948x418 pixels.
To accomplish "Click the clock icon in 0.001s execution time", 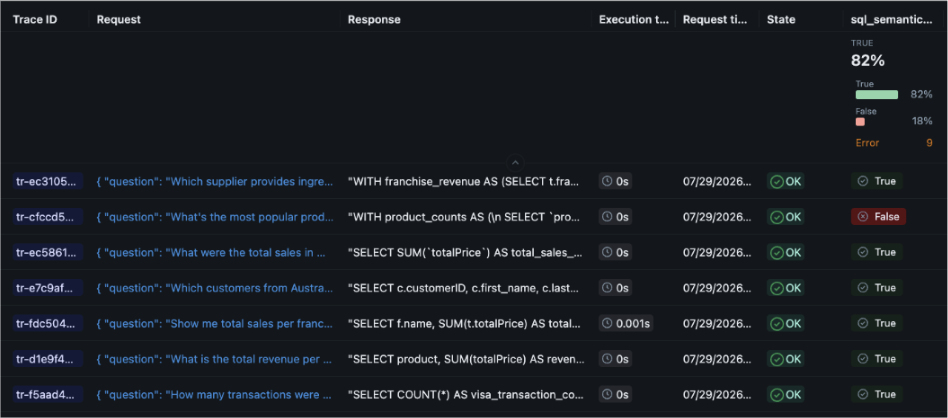I will (608, 324).
